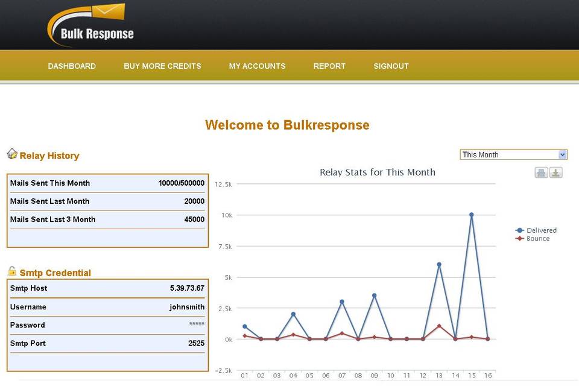
Task: Sign out using the Signout link
Action: (391, 66)
